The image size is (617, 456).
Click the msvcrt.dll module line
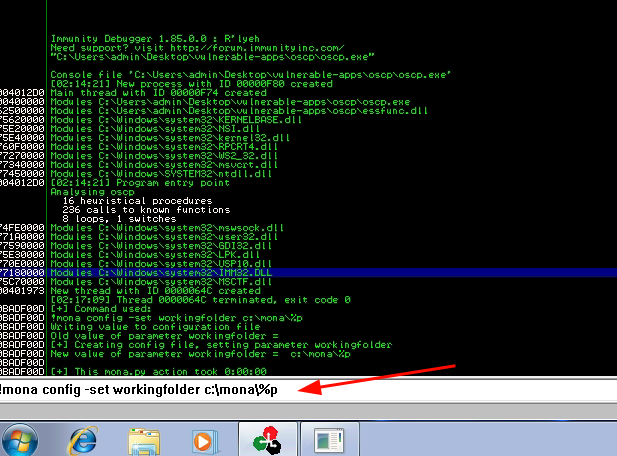click(x=164, y=165)
